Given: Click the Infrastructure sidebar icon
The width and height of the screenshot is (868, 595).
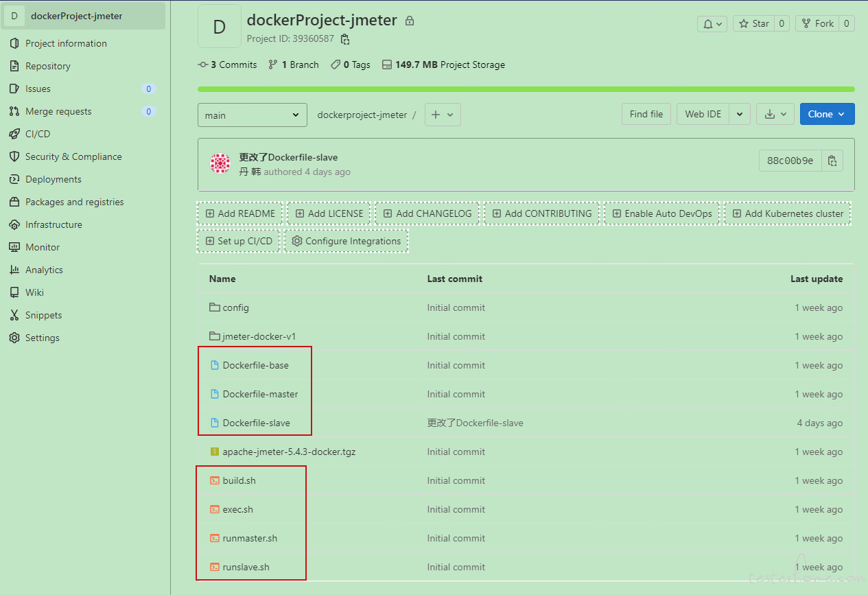Looking at the screenshot, I should 14,224.
